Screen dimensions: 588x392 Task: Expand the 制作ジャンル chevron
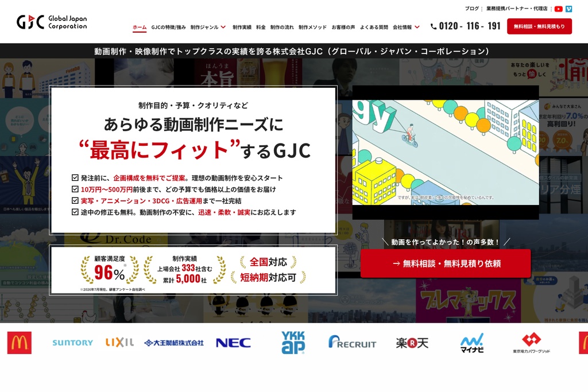coord(223,27)
